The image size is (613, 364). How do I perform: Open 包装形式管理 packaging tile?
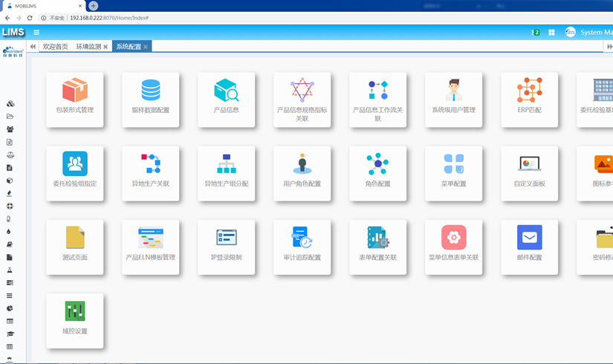click(x=74, y=100)
